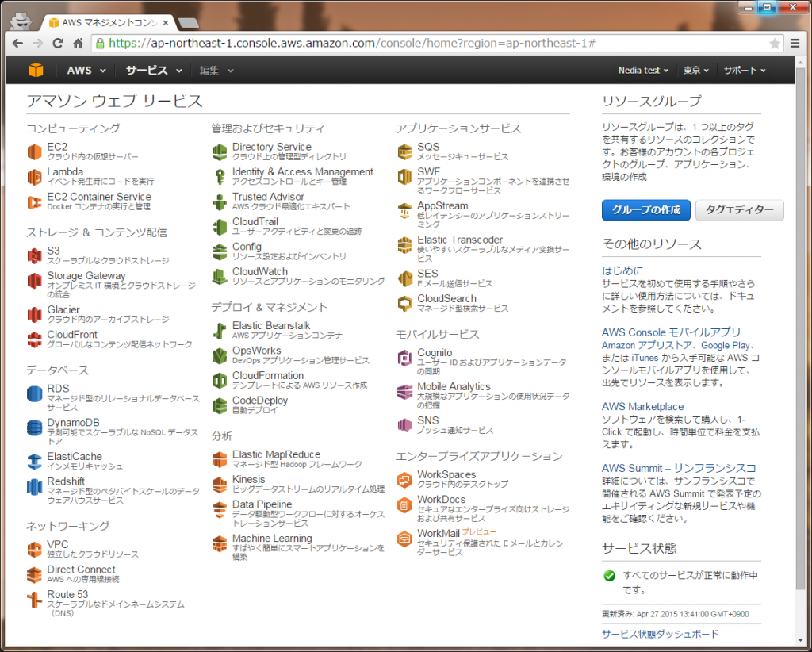This screenshot has width=812, height=652.
Task: Open the EC2 Container Service icon
Action: click(34, 202)
